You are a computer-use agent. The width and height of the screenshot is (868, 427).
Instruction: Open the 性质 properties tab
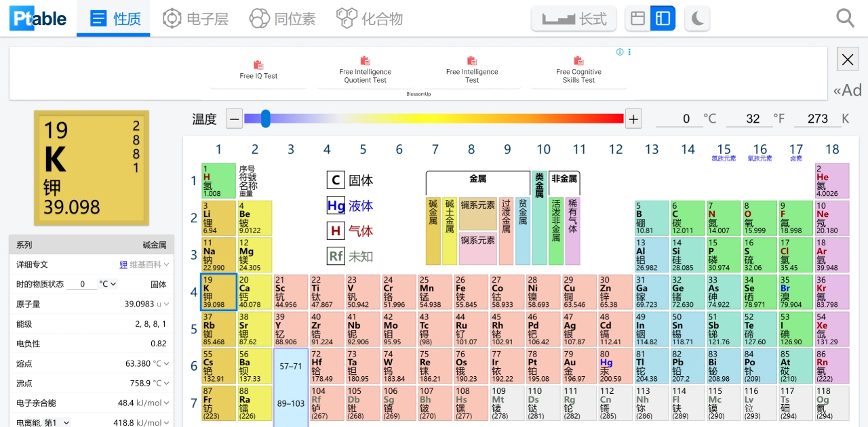(x=113, y=18)
